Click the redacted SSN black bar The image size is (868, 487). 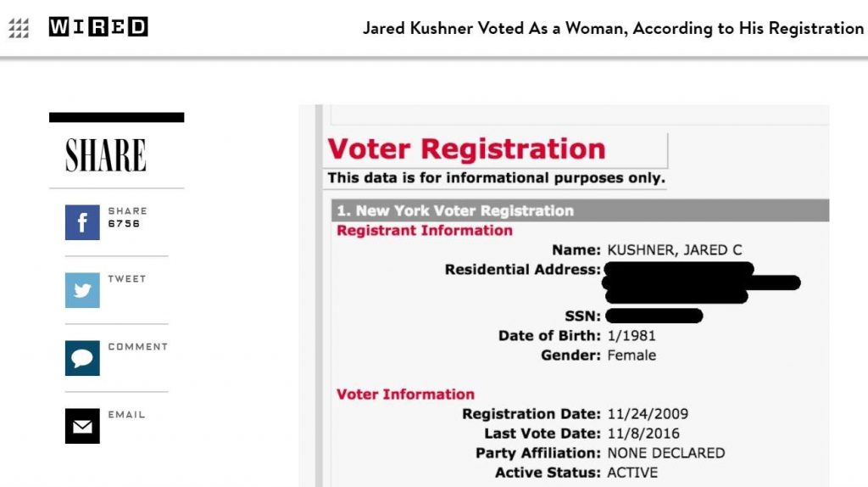click(x=654, y=316)
